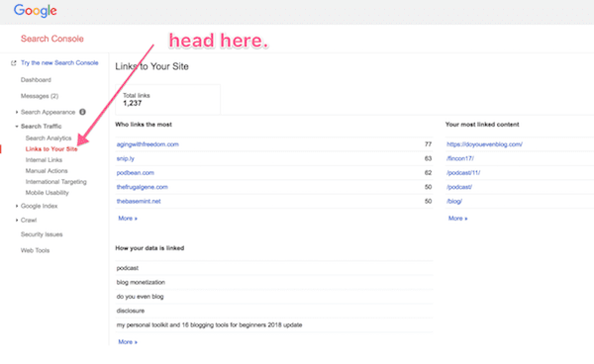The width and height of the screenshot is (594, 364).
Task: Click the 'Your most linked content' heading
Action: click(482, 125)
